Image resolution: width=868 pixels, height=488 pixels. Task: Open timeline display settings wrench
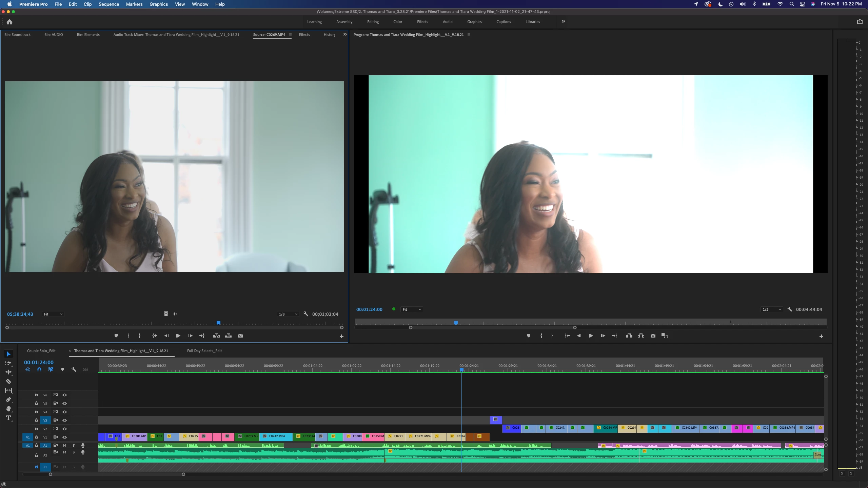point(74,369)
